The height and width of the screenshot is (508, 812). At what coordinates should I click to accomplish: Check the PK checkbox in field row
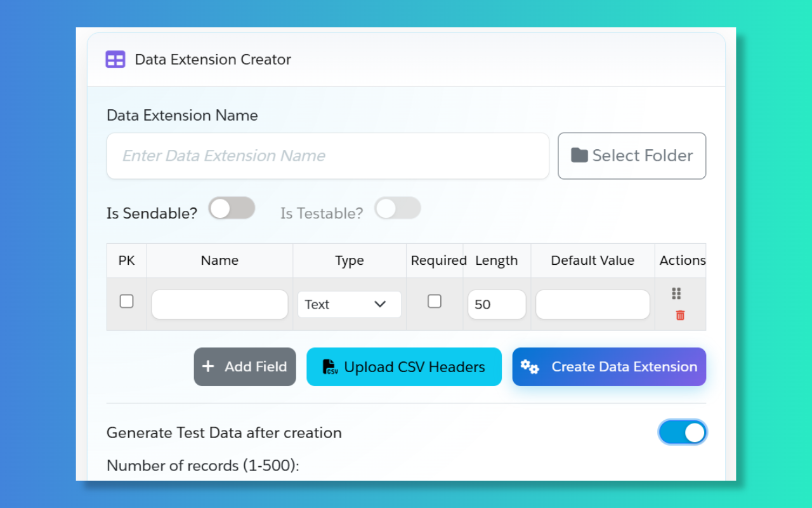tap(127, 301)
